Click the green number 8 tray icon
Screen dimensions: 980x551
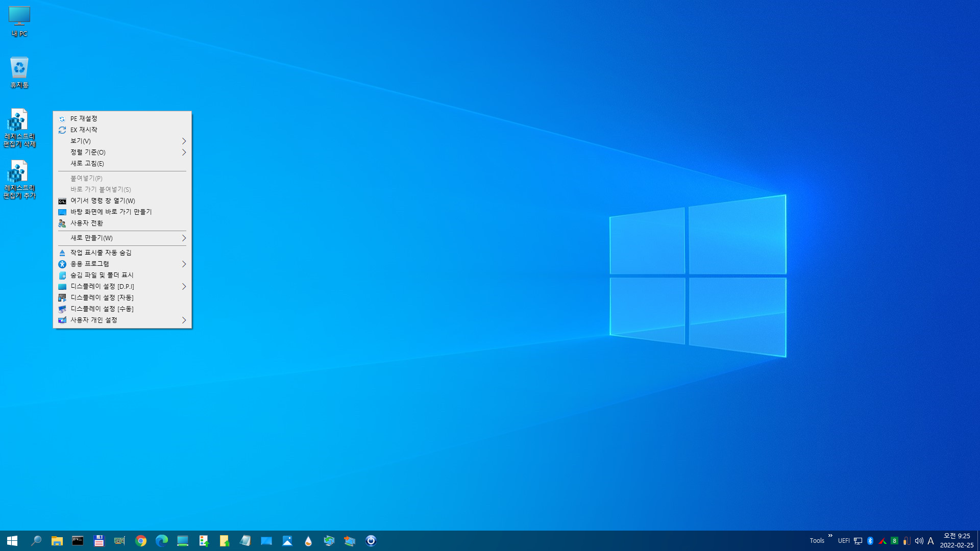894,541
